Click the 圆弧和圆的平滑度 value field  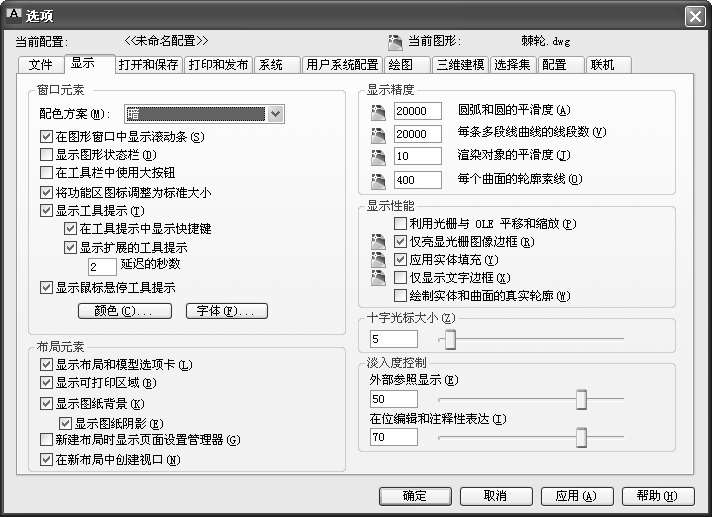417,111
